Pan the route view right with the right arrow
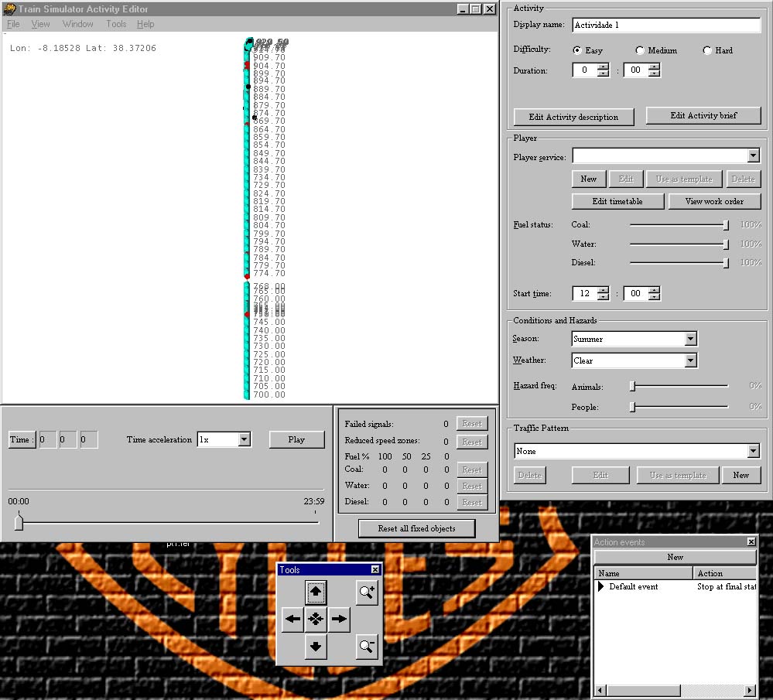This screenshot has height=700, width=773. pyautogui.click(x=339, y=619)
